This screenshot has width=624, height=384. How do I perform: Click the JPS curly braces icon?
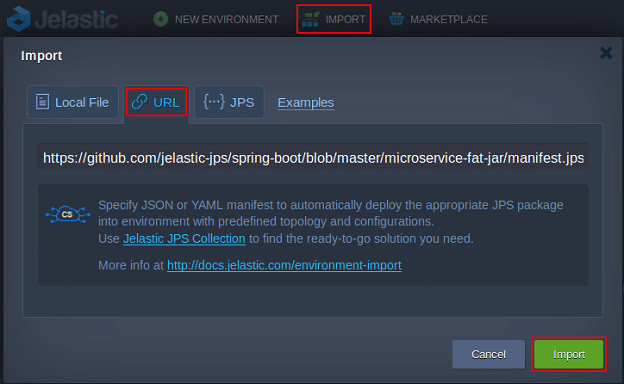(x=214, y=102)
